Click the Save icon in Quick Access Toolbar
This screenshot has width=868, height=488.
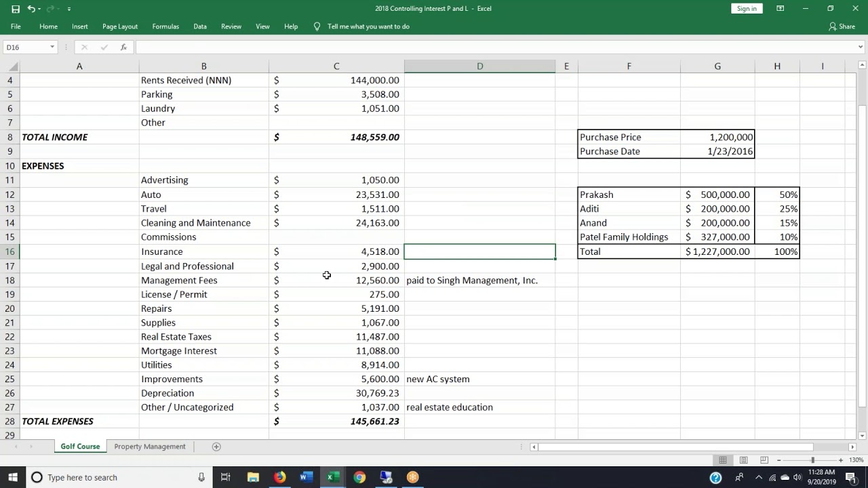(x=16, y=9)
